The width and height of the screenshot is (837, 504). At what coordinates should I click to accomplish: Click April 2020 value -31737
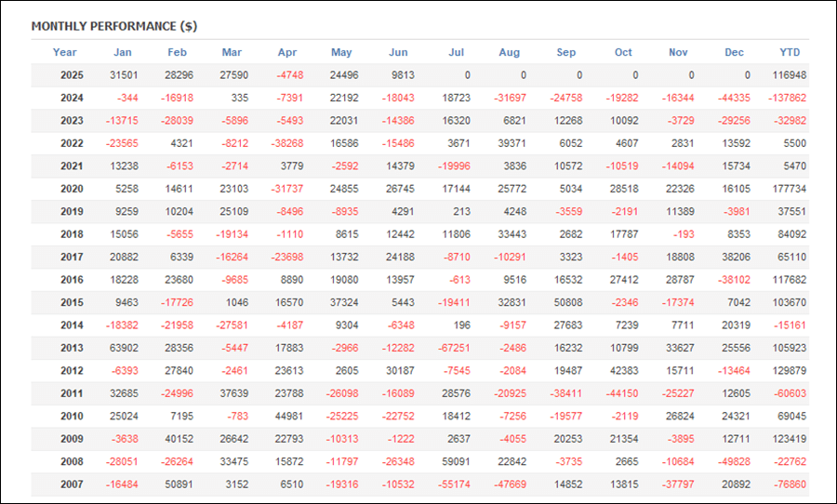(287, 189)
